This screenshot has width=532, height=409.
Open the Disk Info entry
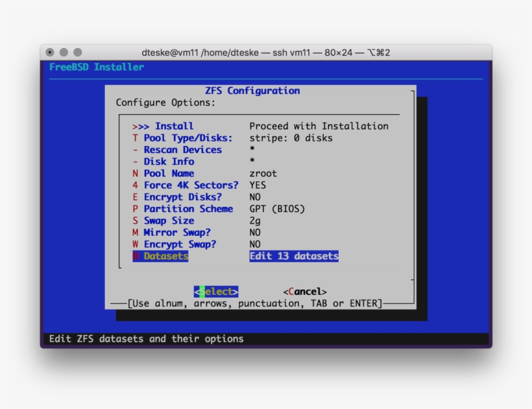(169, 161)
